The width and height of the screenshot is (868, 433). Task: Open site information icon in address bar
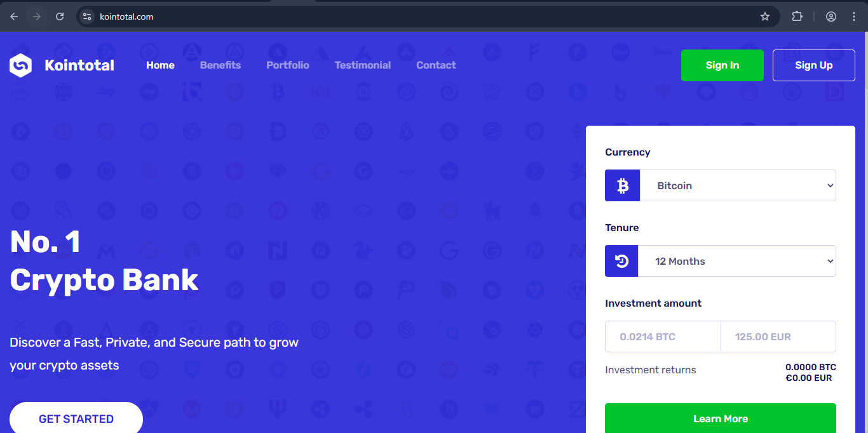pyautogui.click(x=88, y=17)
